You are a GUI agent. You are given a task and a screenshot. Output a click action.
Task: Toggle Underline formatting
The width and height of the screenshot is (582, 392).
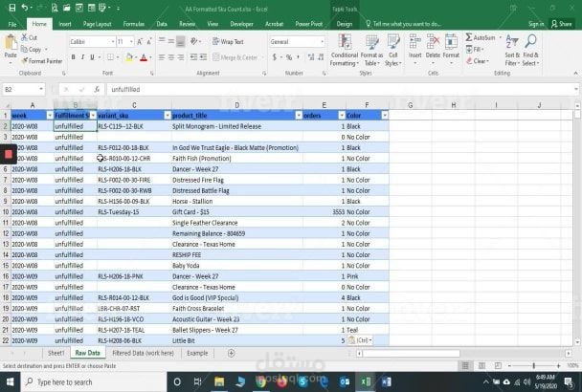coord(92,57)
